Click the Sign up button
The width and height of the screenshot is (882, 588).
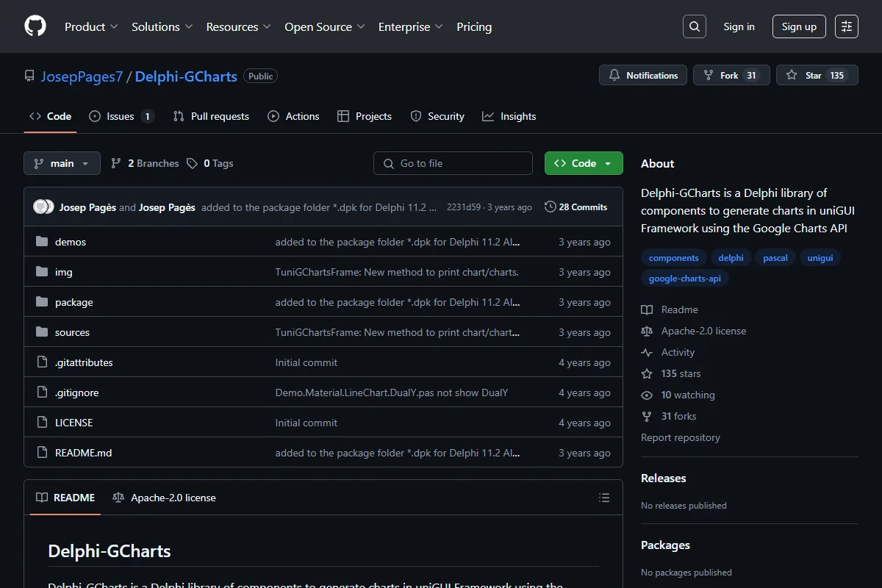coord(799,26)
